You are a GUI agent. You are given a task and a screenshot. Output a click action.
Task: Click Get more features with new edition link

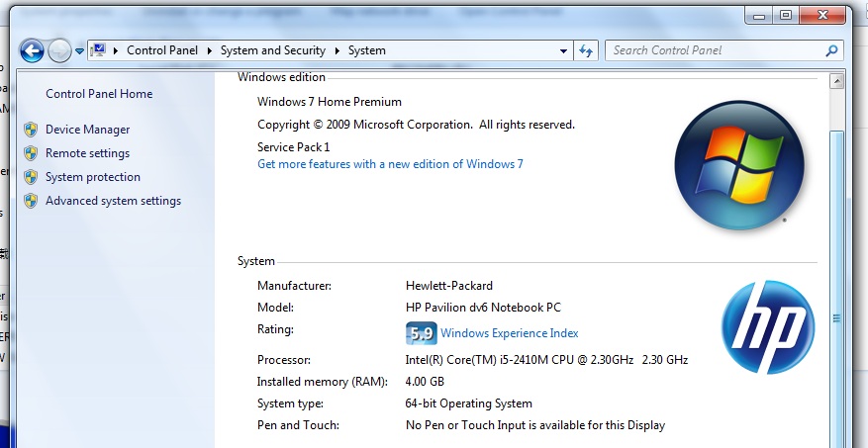click(x=390, y=164)
